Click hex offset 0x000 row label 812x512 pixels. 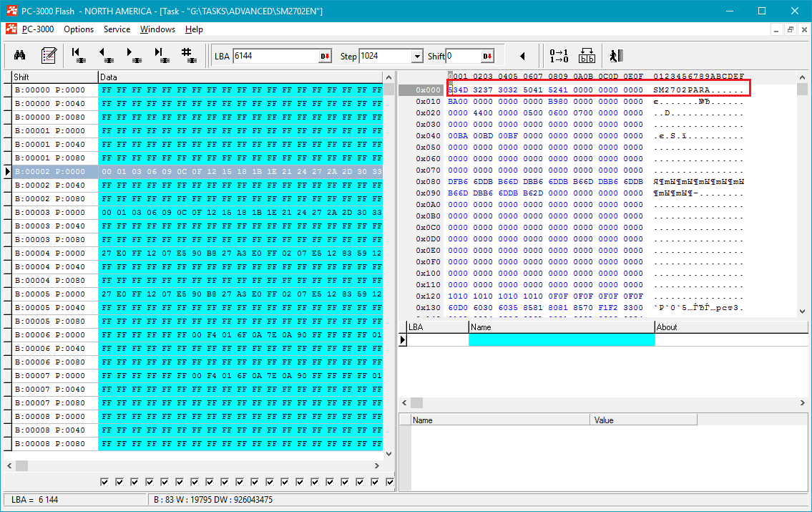(x=428, y=90)
